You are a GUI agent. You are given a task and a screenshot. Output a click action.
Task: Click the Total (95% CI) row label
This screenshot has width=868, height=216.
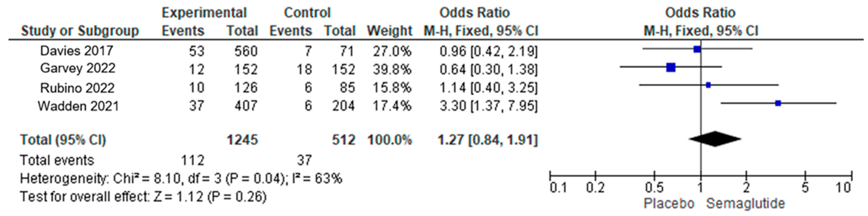click(63, 140)
